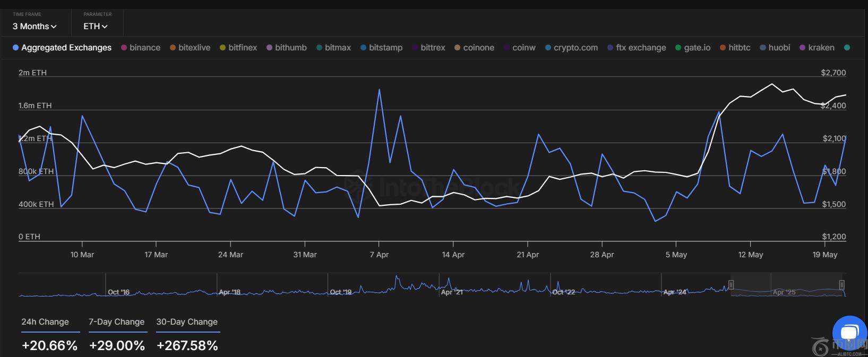
Task: Expand the Parameter dropdown showing ETH
Action: (95, 26)
